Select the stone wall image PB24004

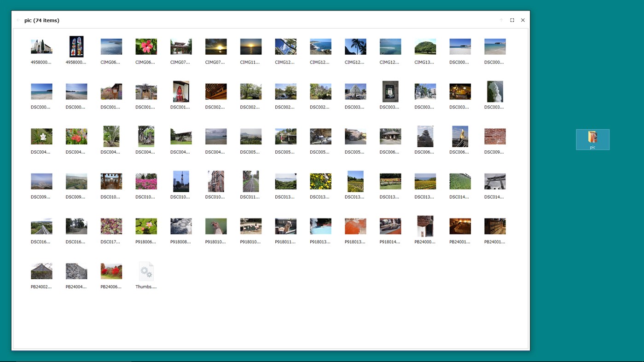point(76,270)
